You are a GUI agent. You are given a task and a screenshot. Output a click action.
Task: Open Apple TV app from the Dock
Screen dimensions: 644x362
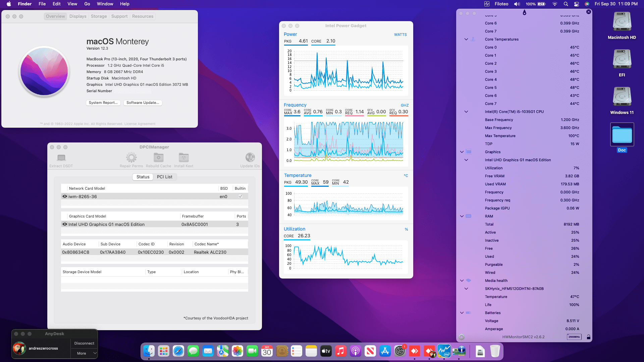coord(326,351)
